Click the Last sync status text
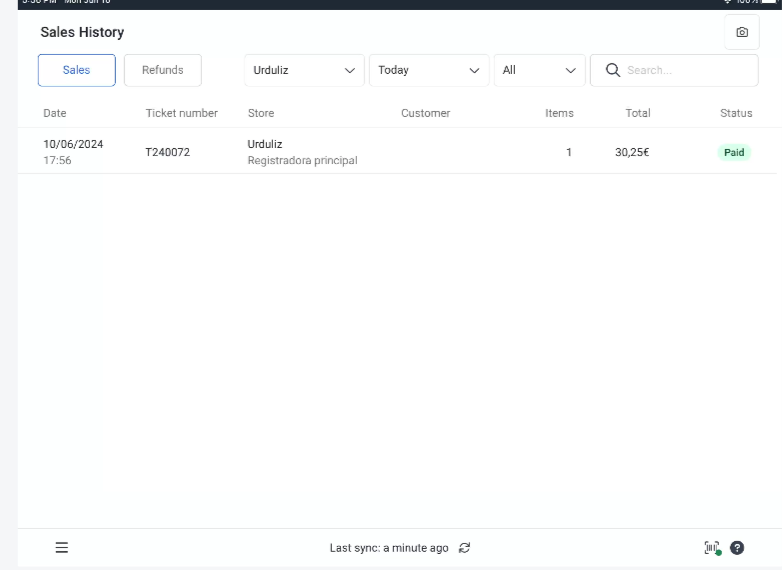Image resolution: width=782 pixels, height=570 pixels. 389,548
